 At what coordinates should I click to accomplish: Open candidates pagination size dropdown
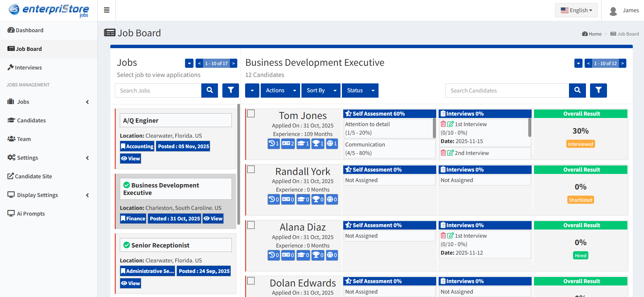pyautogui.click(x=578, y=63)
